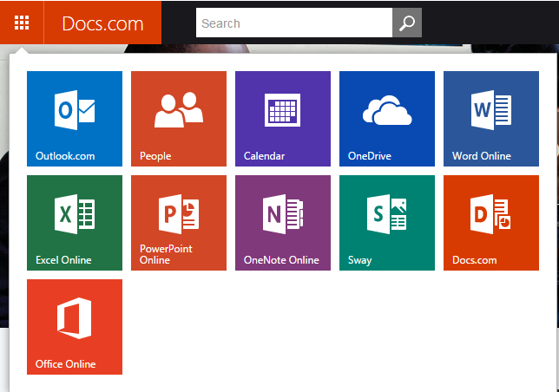Open the app launcher waffle icon
This screenshot has height=392, width=559.
22,23
